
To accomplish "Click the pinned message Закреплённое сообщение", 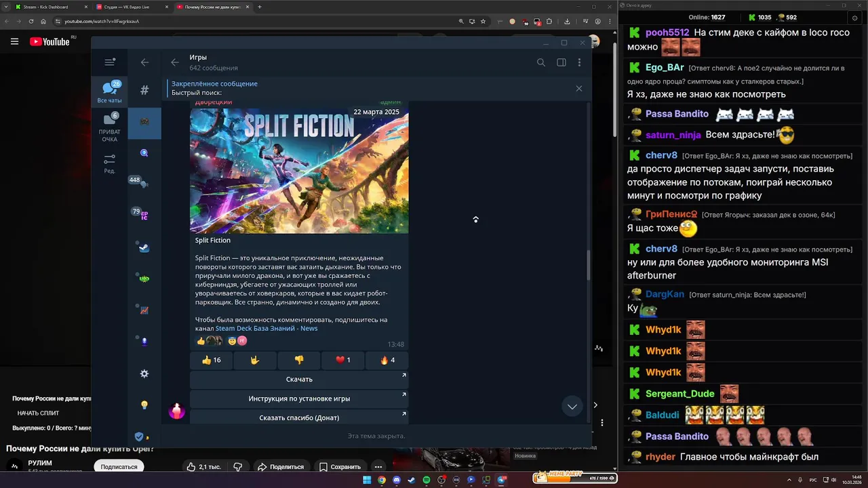I will (214, 84).
